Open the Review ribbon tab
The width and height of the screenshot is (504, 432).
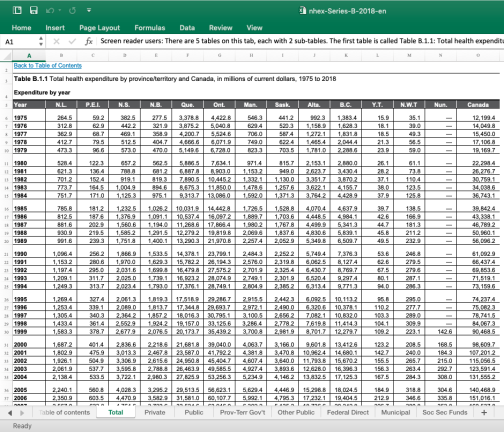[220, 28]
